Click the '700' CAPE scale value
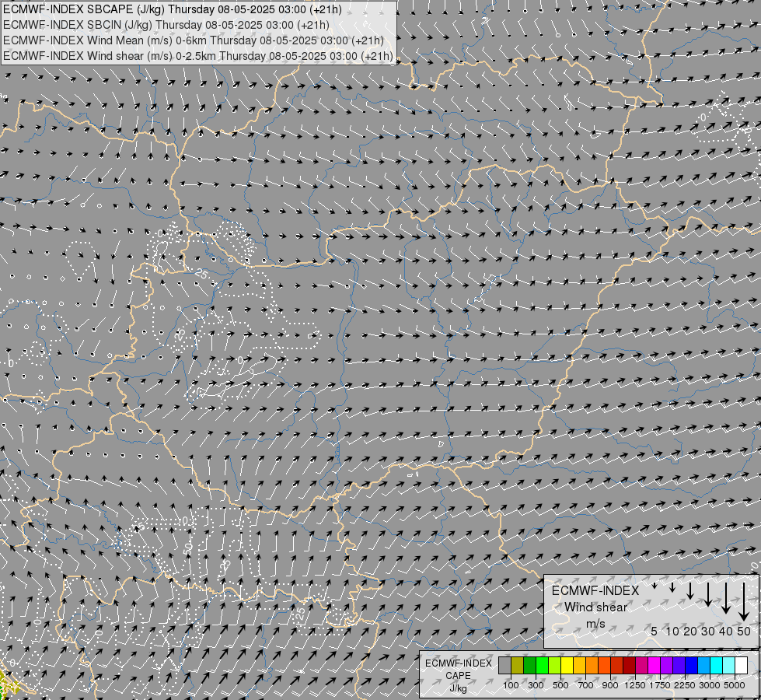The width and height of the screenshot is (761, 700). tap(586, 685)
